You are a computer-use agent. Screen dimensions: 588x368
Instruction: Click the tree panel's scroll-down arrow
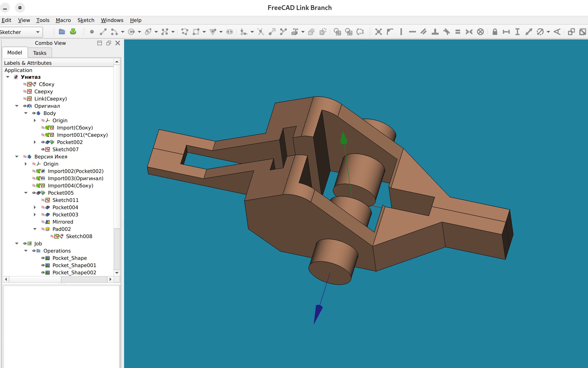117,273
